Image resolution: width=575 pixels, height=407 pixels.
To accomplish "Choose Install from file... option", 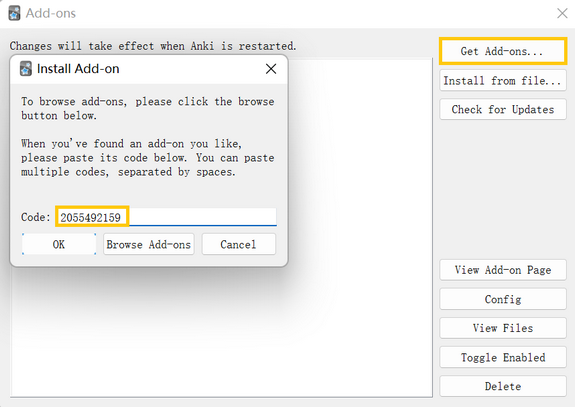I will [503, 80].
